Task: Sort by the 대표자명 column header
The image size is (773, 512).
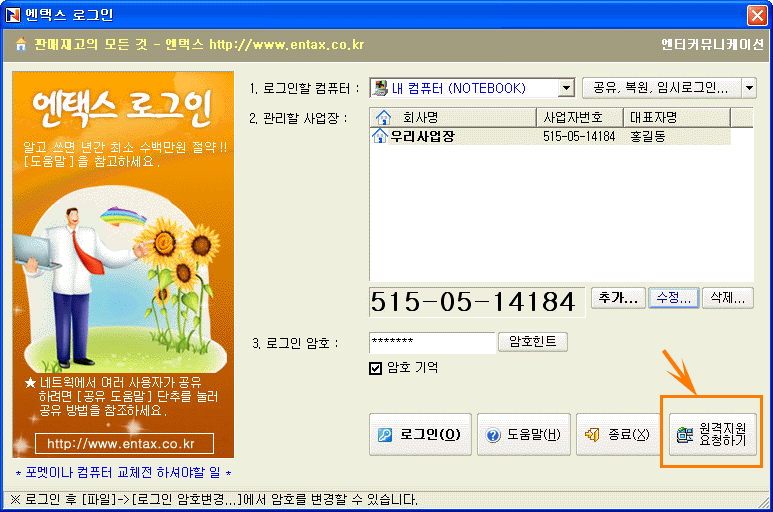Action: [x=677, y=118]
